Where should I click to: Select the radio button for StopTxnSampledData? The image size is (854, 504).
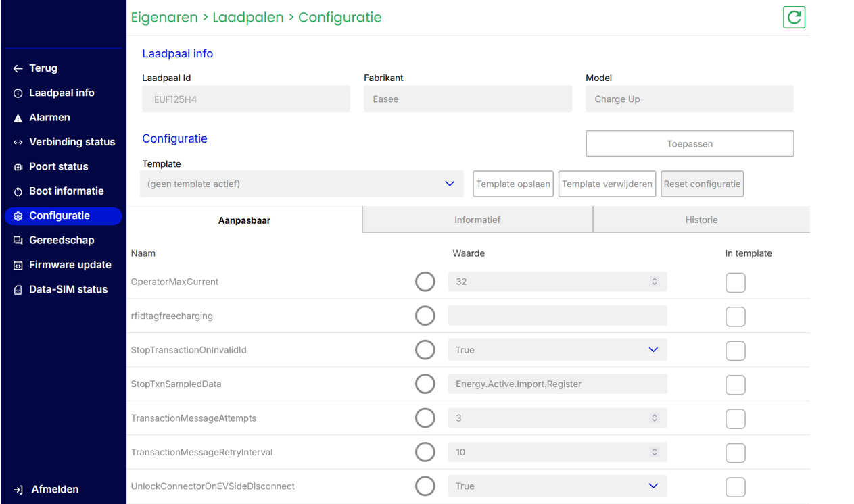click(x=425, y=384)
